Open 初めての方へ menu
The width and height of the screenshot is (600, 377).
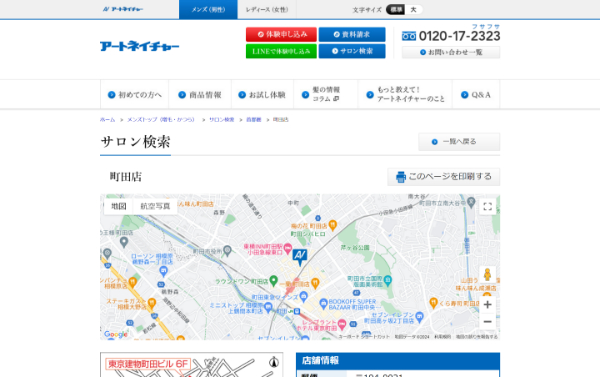point(135,95)
